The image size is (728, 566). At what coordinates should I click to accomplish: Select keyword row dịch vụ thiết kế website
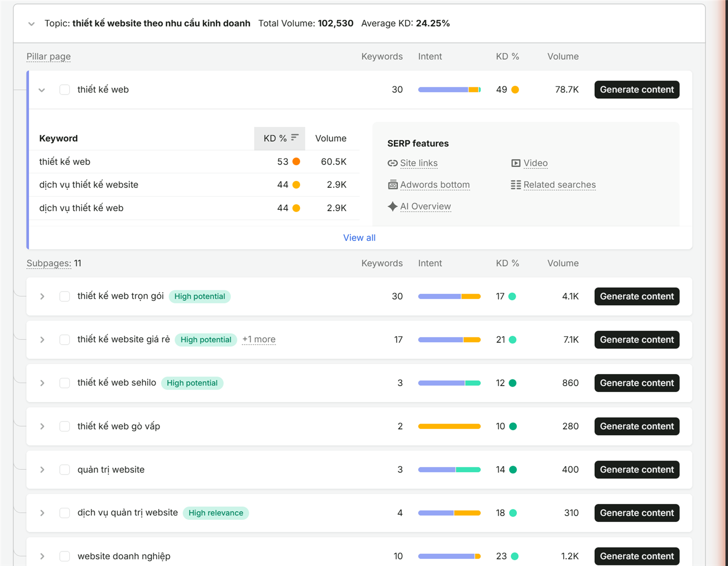tap(194, 185)
